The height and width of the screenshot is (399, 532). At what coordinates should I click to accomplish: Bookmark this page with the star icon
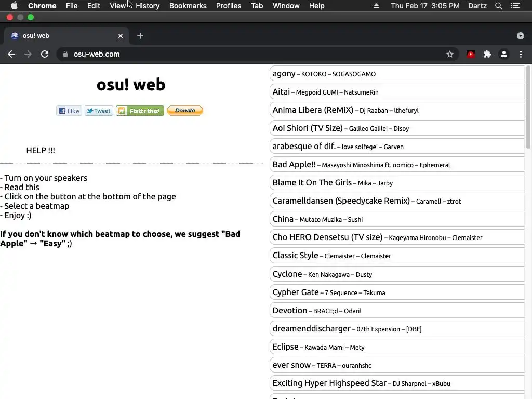450,54
